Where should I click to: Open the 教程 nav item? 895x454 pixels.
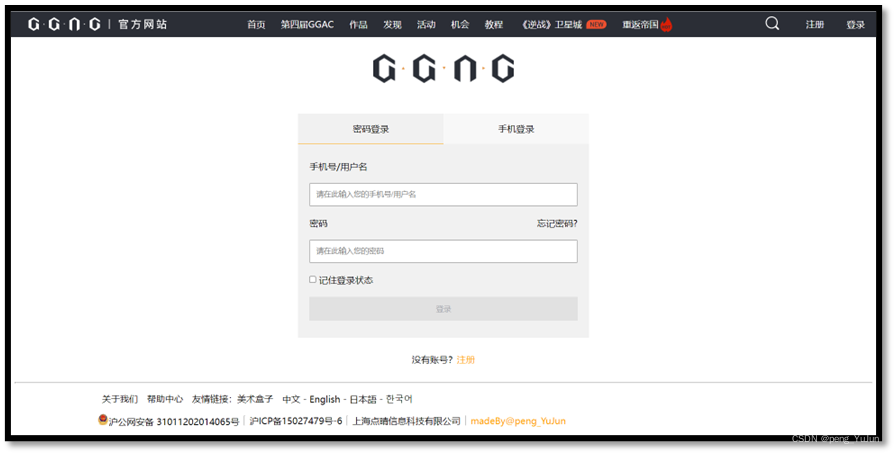pos(494,25)
